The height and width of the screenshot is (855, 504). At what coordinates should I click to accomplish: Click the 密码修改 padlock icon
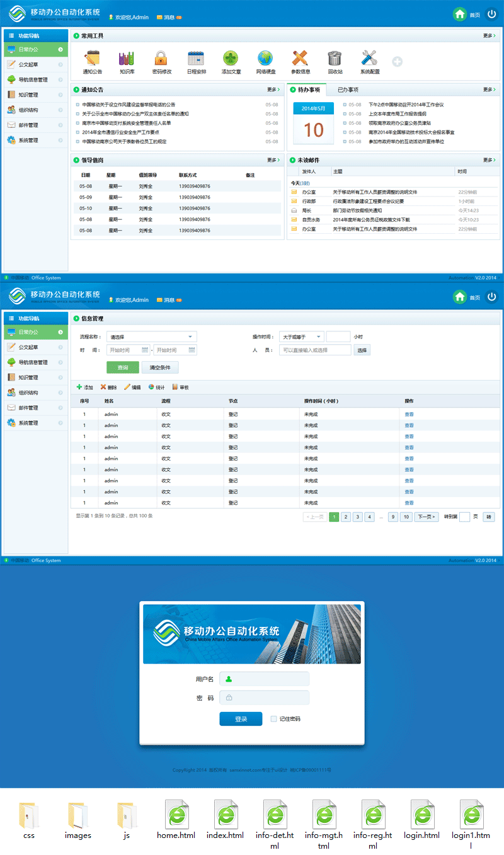pos(161,59)
